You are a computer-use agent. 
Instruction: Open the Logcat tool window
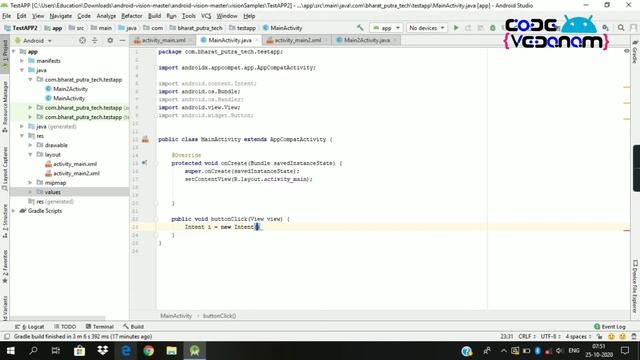pyautogui.click(x=29, y=327)
